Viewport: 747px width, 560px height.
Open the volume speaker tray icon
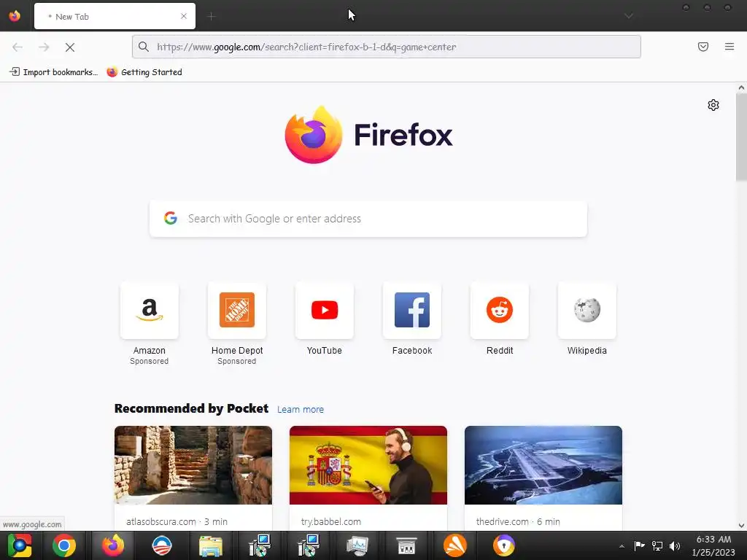pos(675,545)
